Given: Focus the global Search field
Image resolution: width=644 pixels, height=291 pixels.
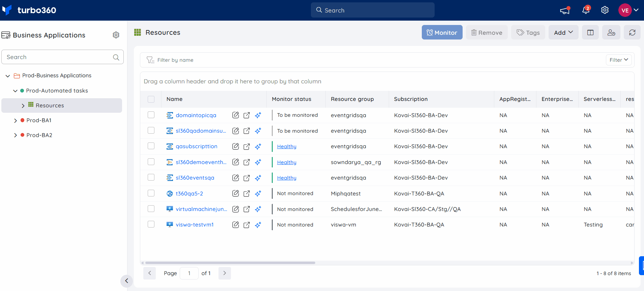Looking at the screenshot, I should pyautogui.click(x=373, y=10).
